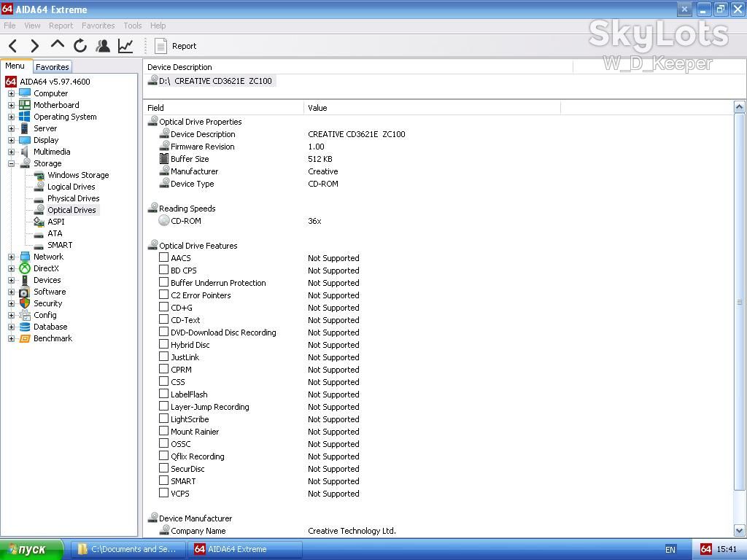Click the Motherboard icon in the tree
Image resolution: width=747 pixels, height=560 pixels.
[25, 105]
